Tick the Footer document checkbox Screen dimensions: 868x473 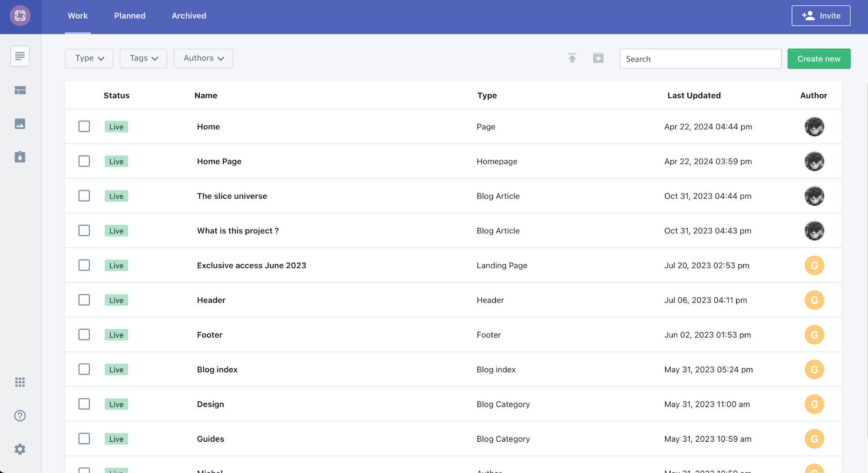[x=84, y=335]
